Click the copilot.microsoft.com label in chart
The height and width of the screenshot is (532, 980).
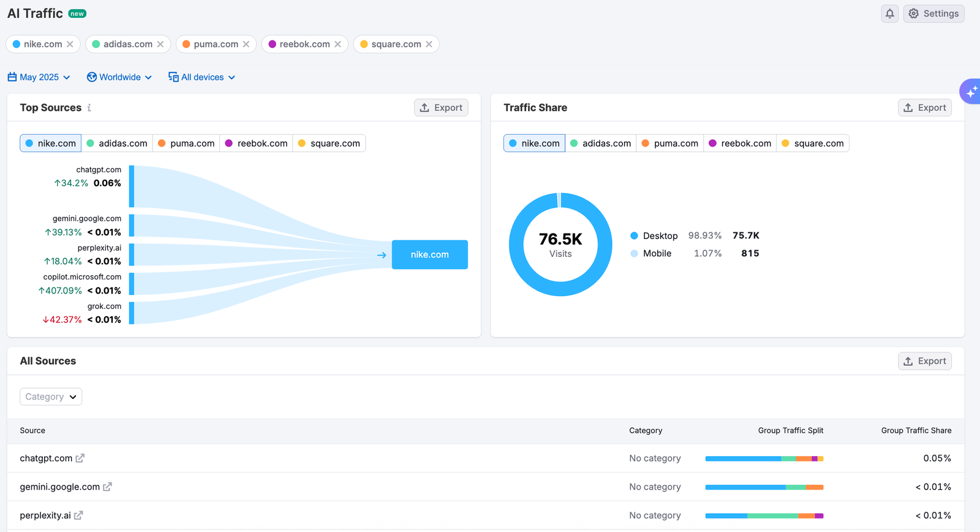[82, 277]
